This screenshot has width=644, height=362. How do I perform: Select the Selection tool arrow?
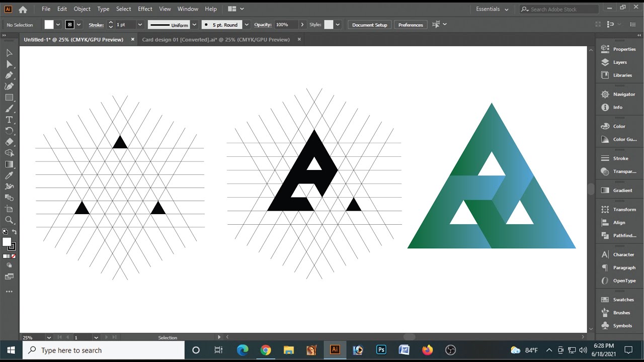pos(9,53)
